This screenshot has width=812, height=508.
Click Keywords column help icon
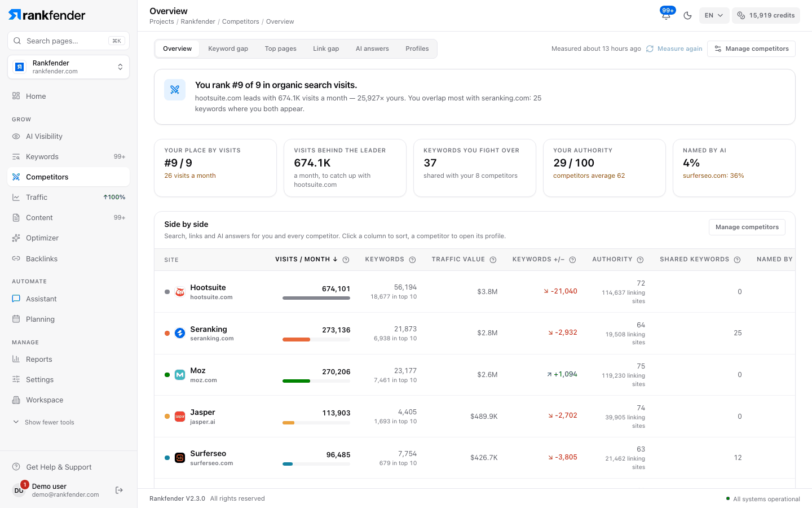[412, 260]
